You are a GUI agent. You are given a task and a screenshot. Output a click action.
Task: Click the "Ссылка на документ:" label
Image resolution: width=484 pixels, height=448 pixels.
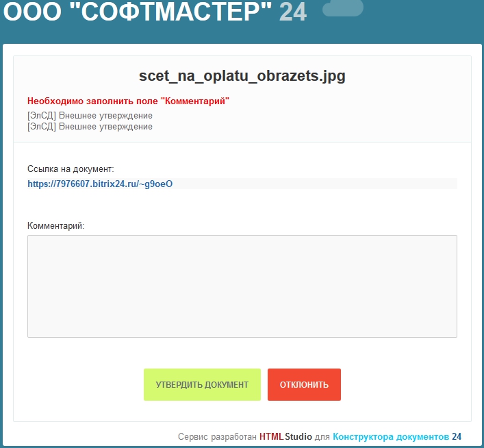71,169
